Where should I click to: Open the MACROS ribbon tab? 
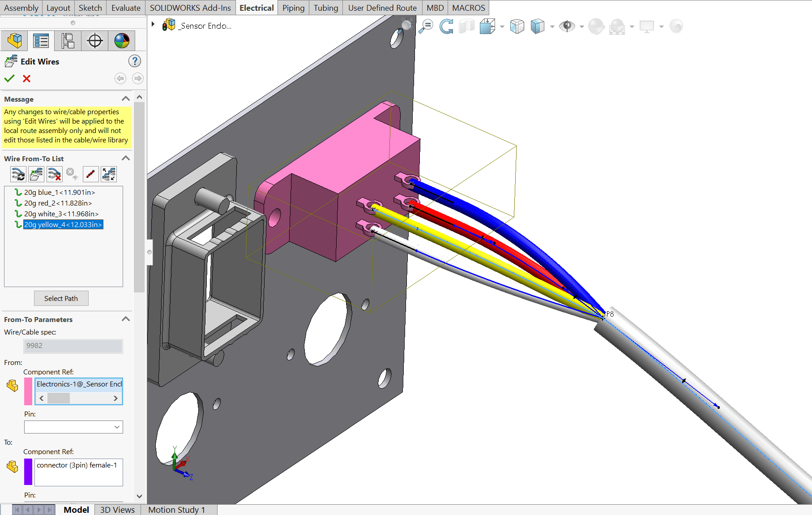[469, 8]
